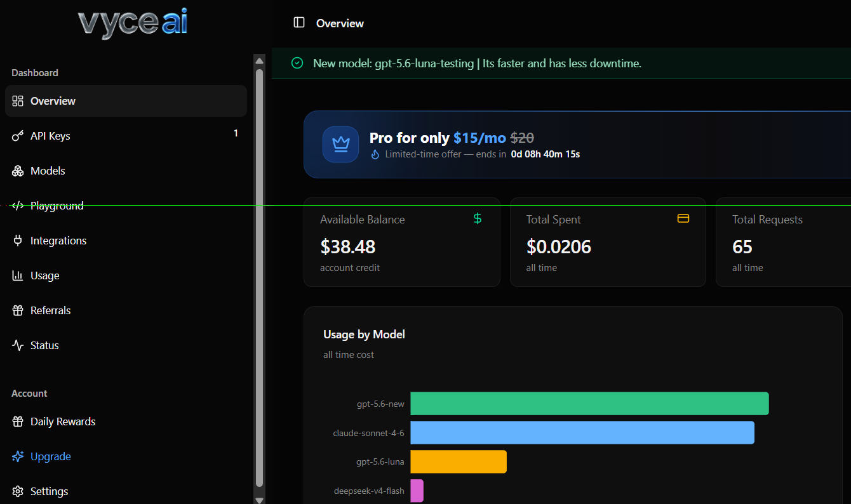Click the gpt-5.6-luna chart label
Image resolution: width=851 pixels, height=504 pixels.
pos(380,461)
